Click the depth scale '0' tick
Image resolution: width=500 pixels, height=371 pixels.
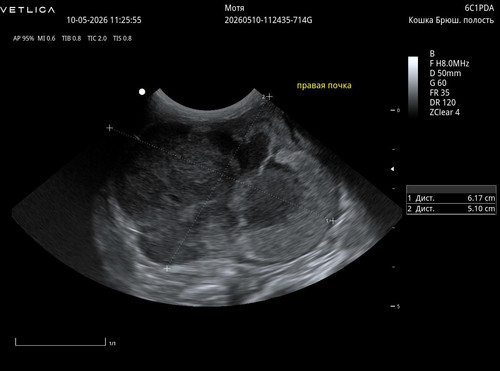click(395, 110)
